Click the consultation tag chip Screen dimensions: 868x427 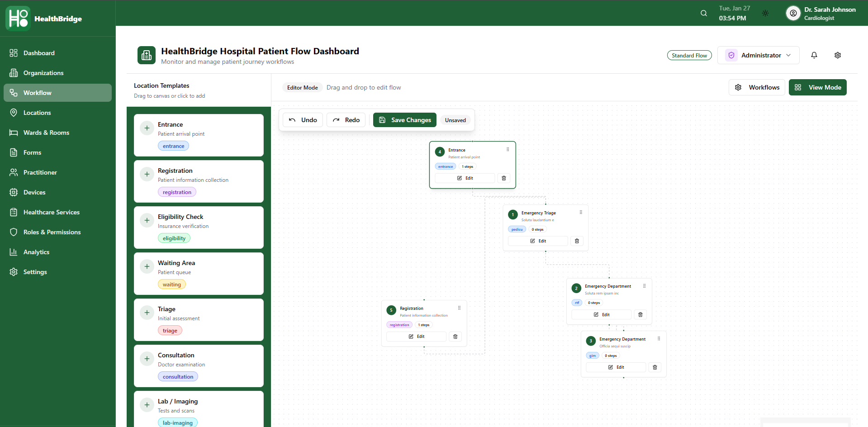click(x=178, y=376)
